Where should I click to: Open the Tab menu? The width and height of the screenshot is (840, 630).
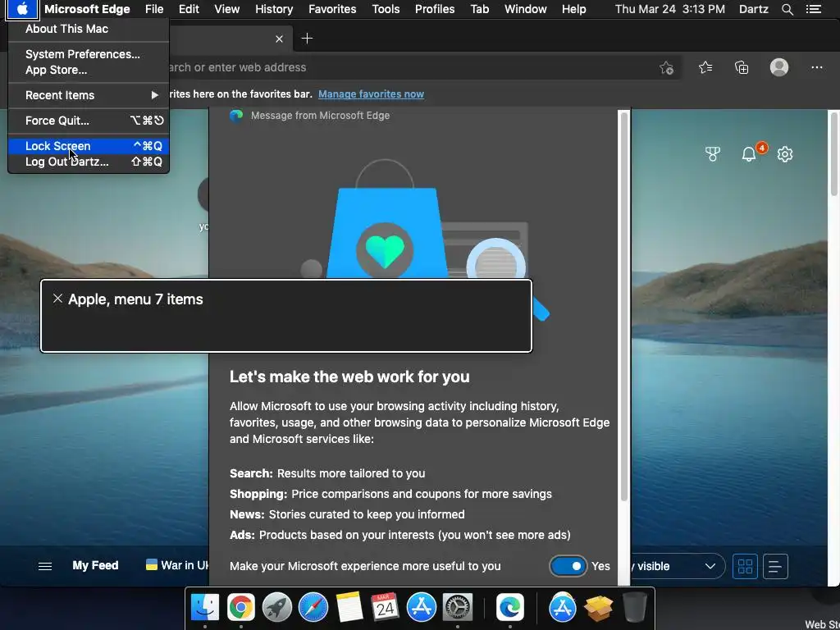click(x=479, y=9)
